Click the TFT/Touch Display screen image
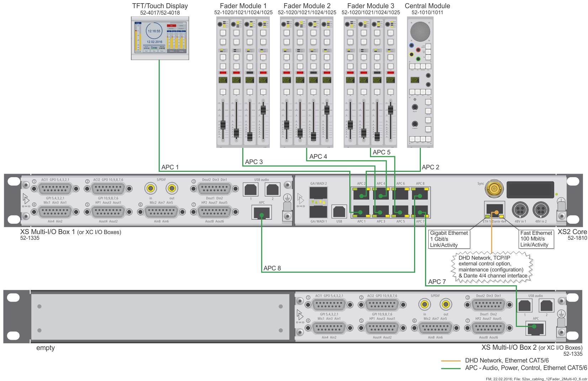 pos(160,38)
